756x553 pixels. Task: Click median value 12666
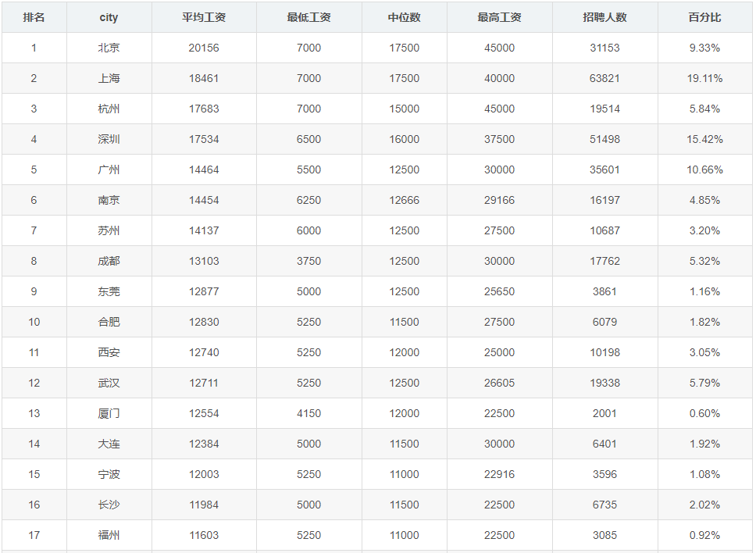(404, 200)
